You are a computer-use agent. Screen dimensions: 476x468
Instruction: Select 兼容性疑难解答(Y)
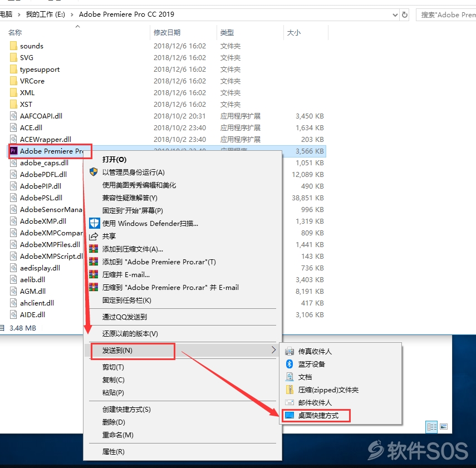(x=130, y=198)
